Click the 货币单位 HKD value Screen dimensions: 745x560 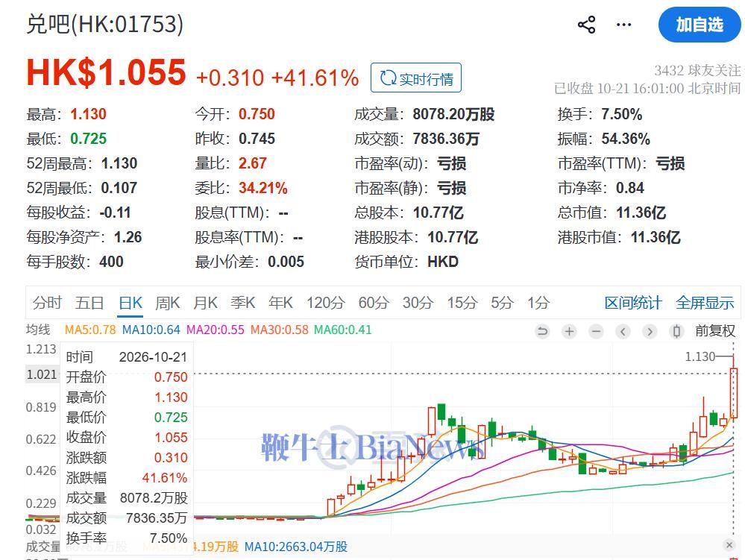click(443, 262)
